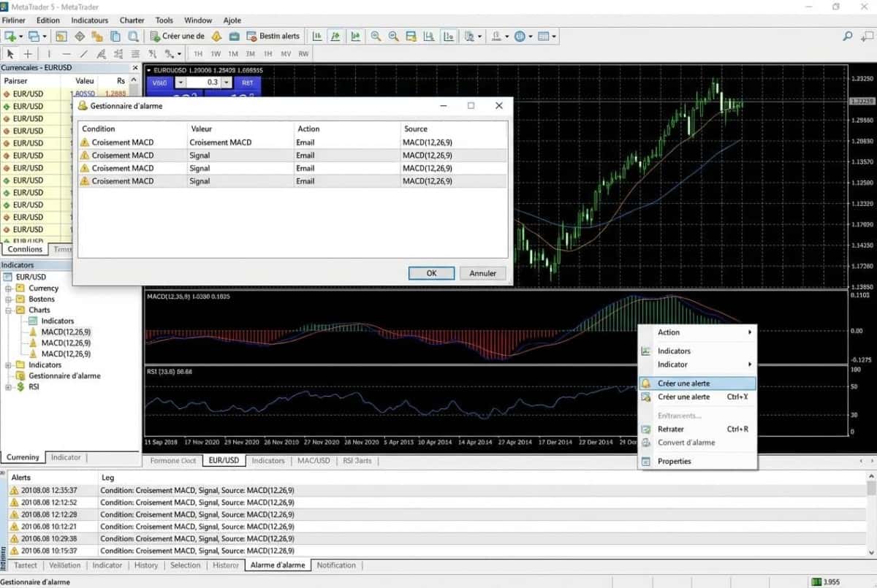Select first MACD(12,26,9) tree item under Charts
This screenshot has height=588, width=877.
coord(66,332)
